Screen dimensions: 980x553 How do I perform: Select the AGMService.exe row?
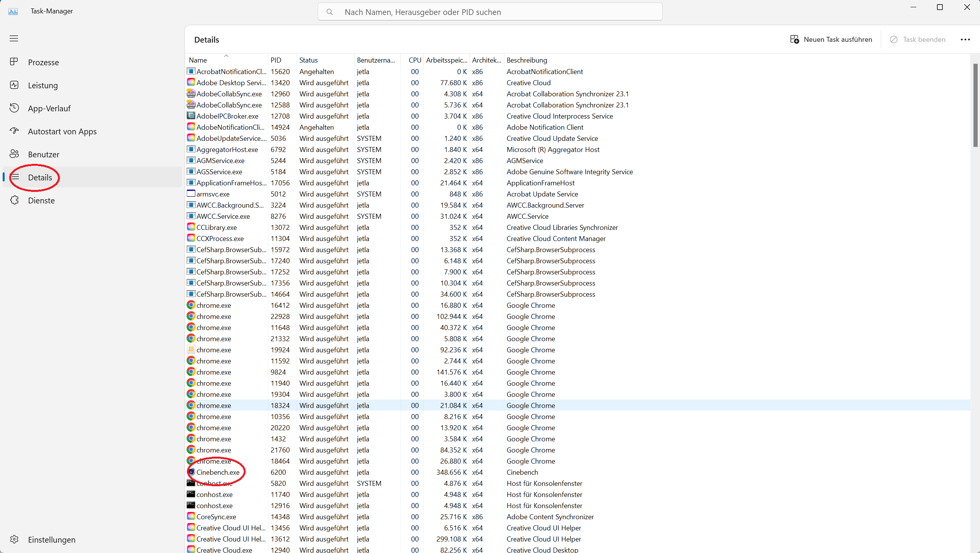tap(578, 160)
